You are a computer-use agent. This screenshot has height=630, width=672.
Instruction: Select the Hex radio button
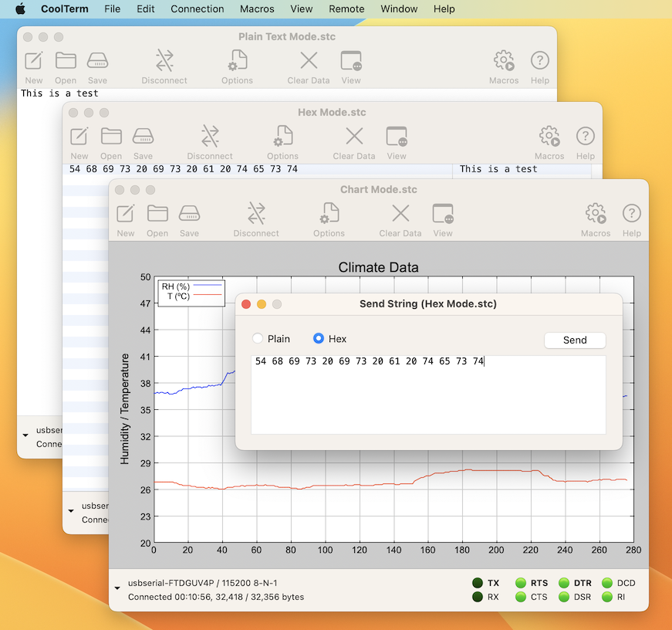319,339
